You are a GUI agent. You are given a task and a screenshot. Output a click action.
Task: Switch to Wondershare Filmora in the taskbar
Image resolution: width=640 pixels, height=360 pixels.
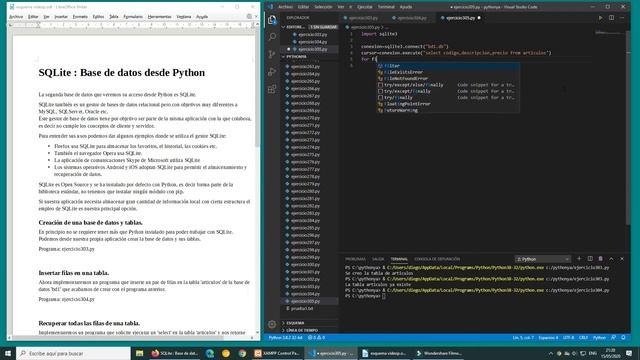439,353
